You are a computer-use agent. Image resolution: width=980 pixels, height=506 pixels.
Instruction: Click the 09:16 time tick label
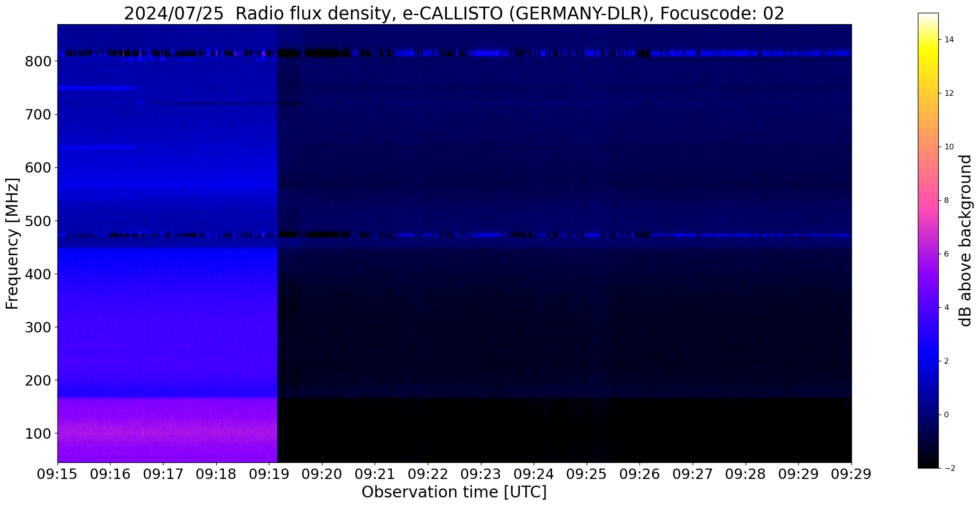[x=111, y=474]
